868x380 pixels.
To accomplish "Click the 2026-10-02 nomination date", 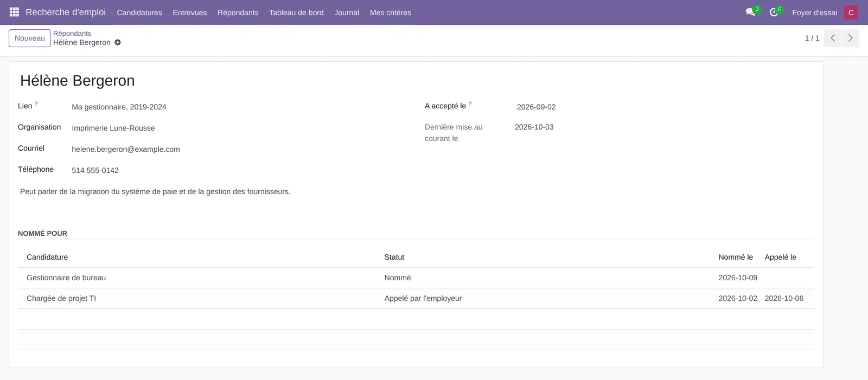I will tap(738, 298).
